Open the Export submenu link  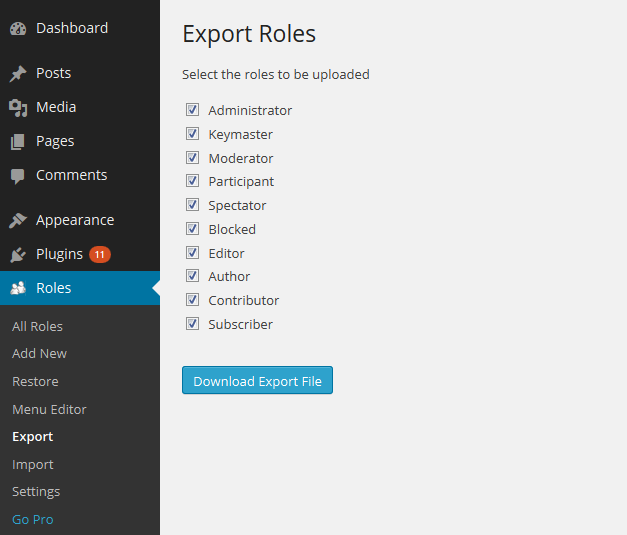pos(32,437)
